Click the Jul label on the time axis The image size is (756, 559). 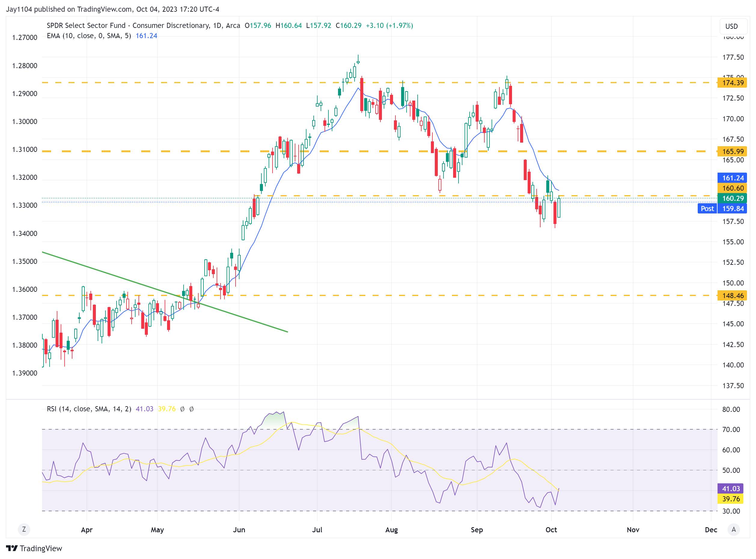317,530
